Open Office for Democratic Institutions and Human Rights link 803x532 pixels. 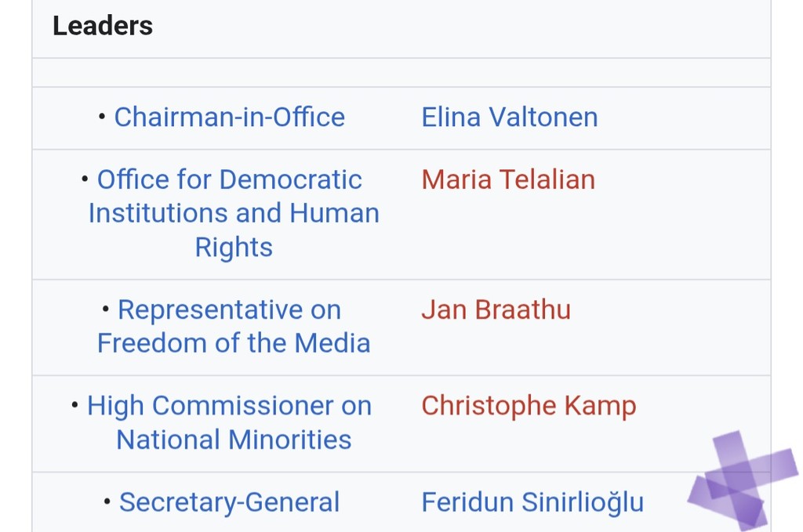[x=234, y=213]
